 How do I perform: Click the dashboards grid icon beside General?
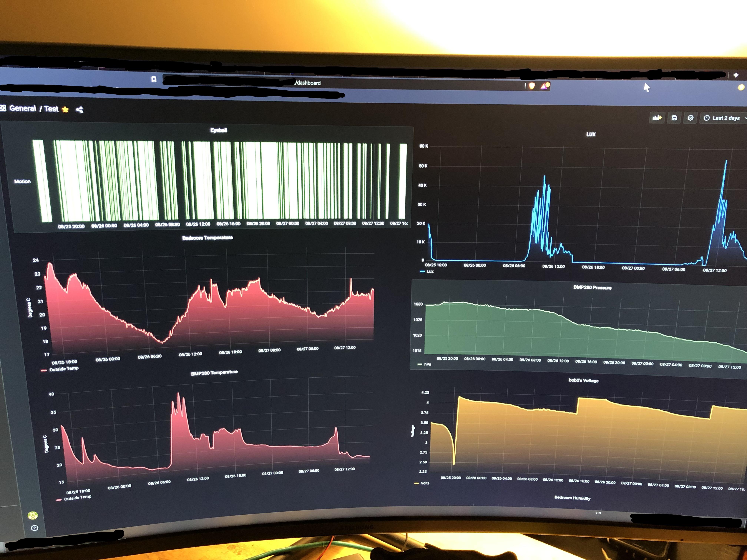click(x=3, y=108)
